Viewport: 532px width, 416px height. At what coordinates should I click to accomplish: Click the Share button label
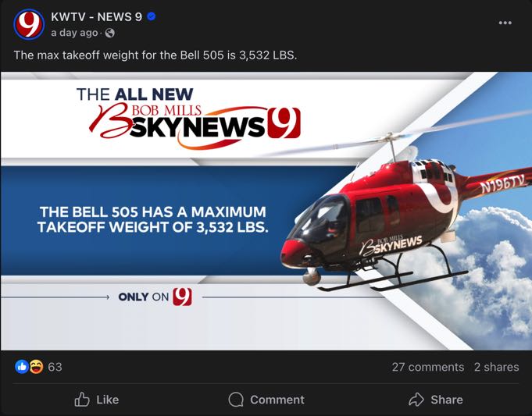pos(447,400)
